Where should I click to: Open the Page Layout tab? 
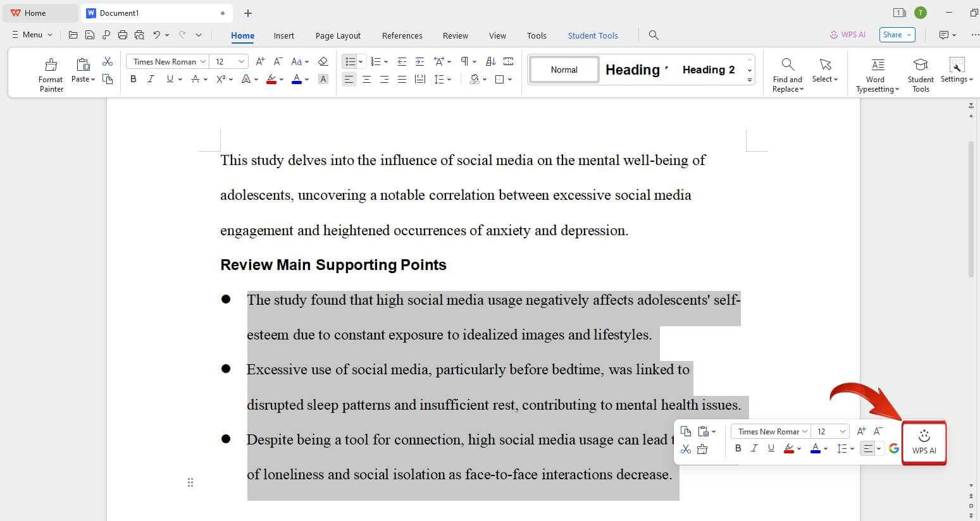pyautogui.click(x=338, y=35)
